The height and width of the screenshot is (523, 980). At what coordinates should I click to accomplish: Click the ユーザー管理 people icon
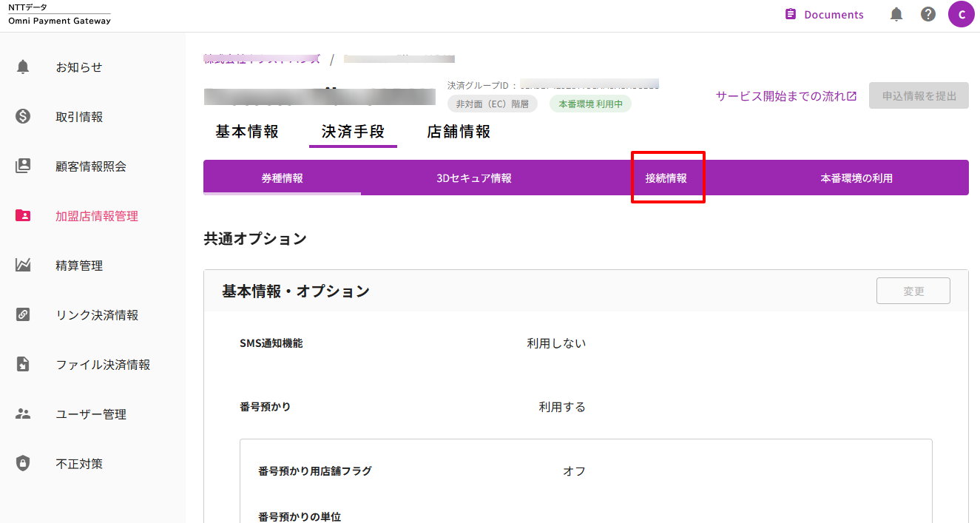click(23, 414)
